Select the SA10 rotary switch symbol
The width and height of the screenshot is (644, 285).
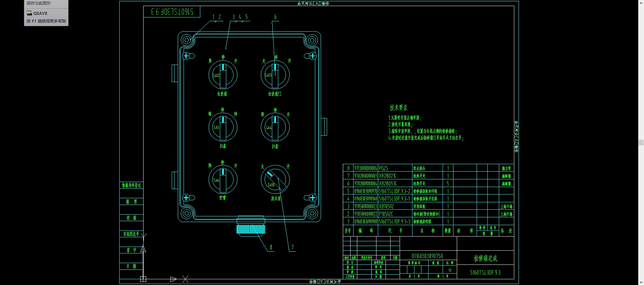point(275,179)
